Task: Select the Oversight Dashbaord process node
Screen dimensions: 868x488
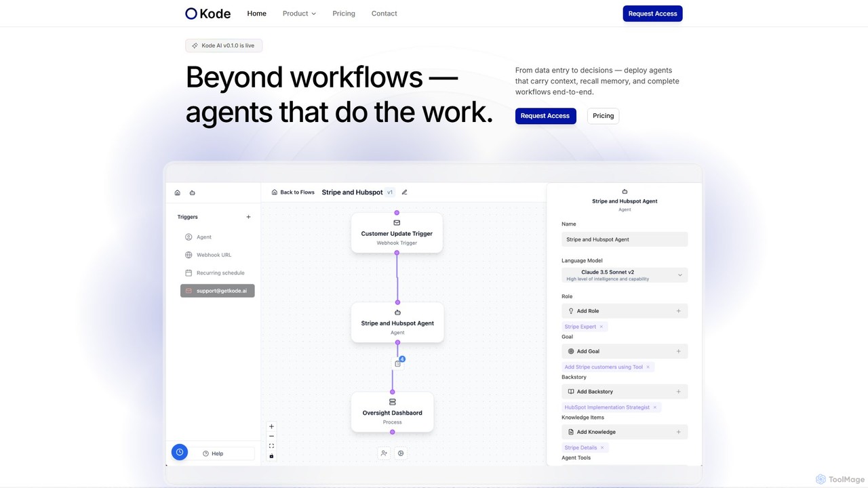Action: [392, 412]
